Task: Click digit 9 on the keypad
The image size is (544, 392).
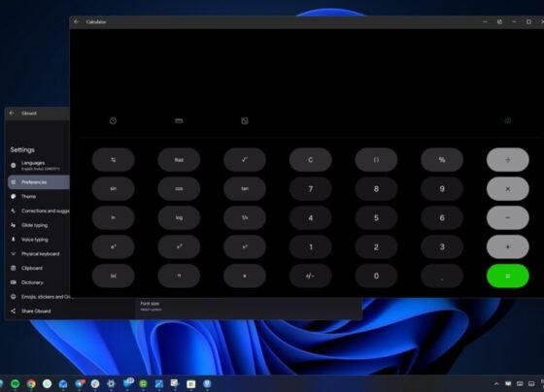Action: [x=442, y=189]
